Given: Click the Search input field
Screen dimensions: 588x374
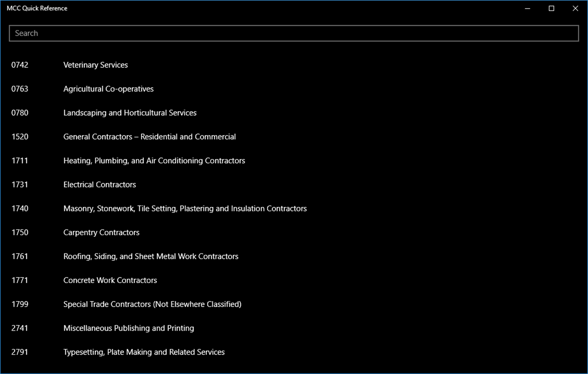Looking at the screenshot, I should [x=294, y=33].
